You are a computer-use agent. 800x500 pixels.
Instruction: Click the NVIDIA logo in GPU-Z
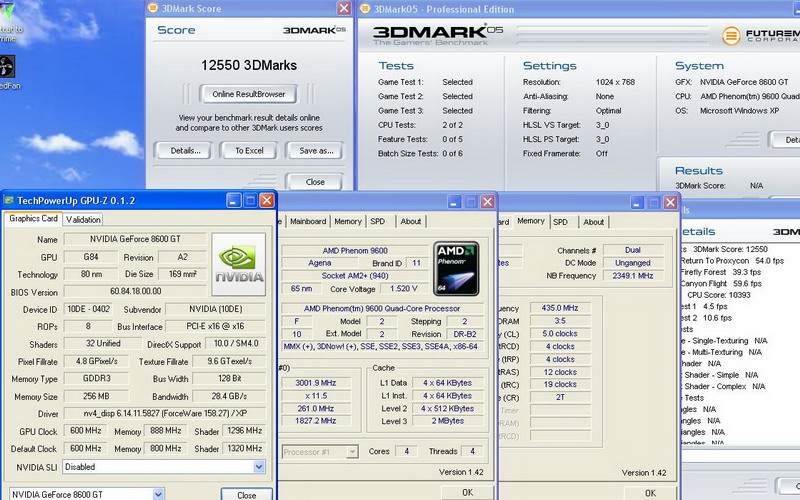tap(239, 264)
